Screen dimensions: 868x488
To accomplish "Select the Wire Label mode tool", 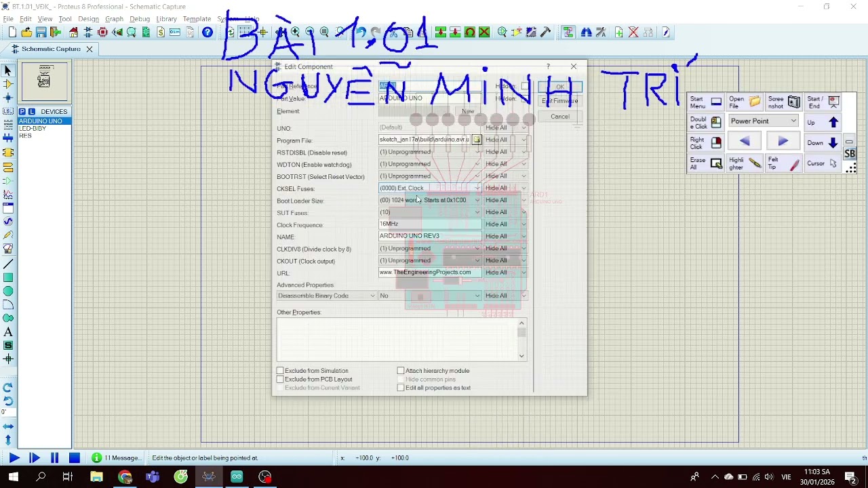I will coord(8,111).
